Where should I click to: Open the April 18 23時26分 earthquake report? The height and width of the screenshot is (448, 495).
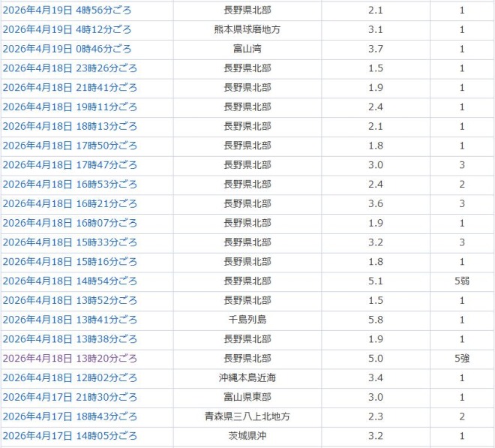[70, 68]
